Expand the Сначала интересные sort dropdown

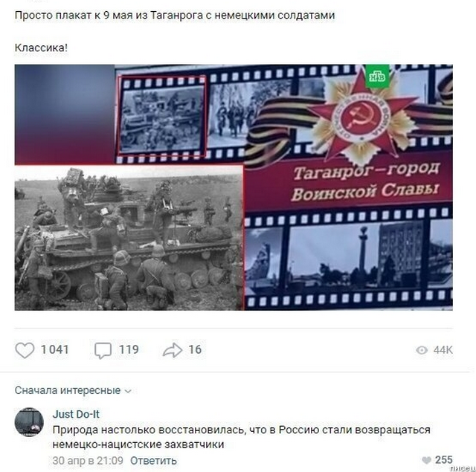click(x=73, y=390)
